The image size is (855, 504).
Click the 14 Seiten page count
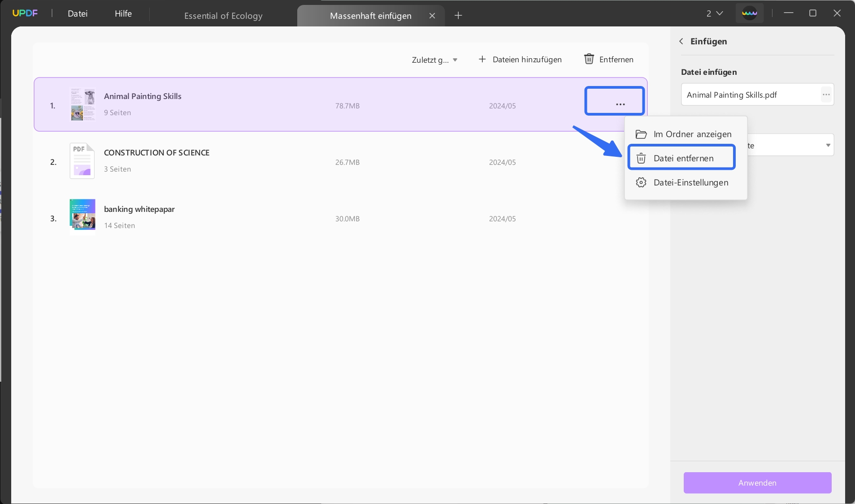120,226
